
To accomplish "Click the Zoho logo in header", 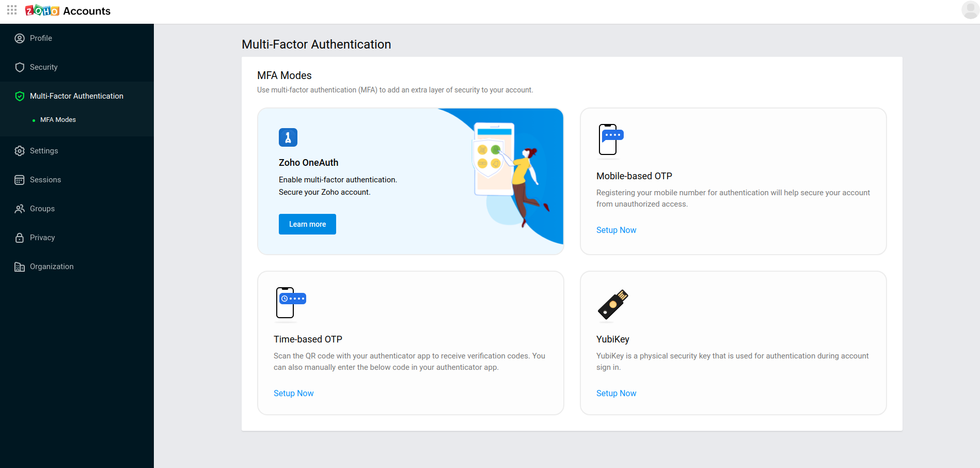I will (42, 11).
